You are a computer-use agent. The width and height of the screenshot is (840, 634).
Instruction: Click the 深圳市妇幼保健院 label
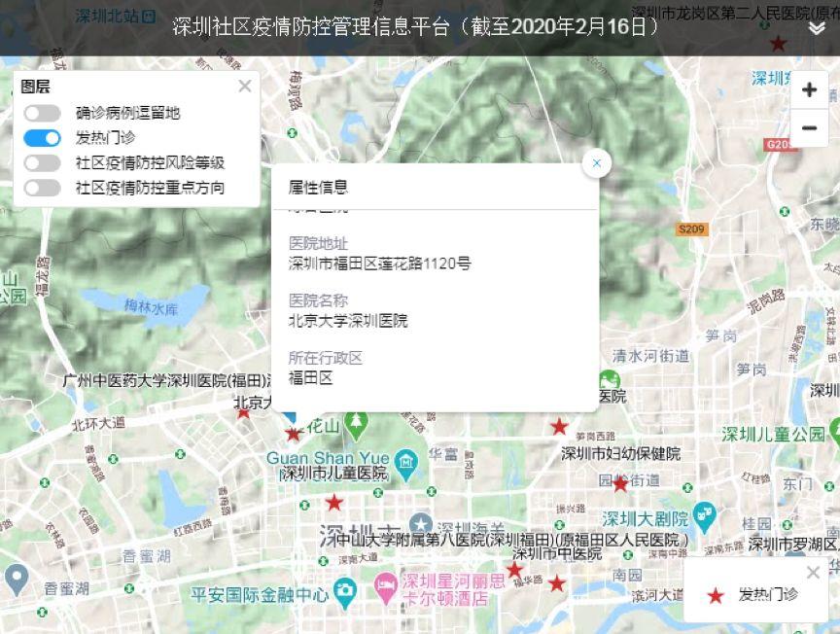coord(620,454)
